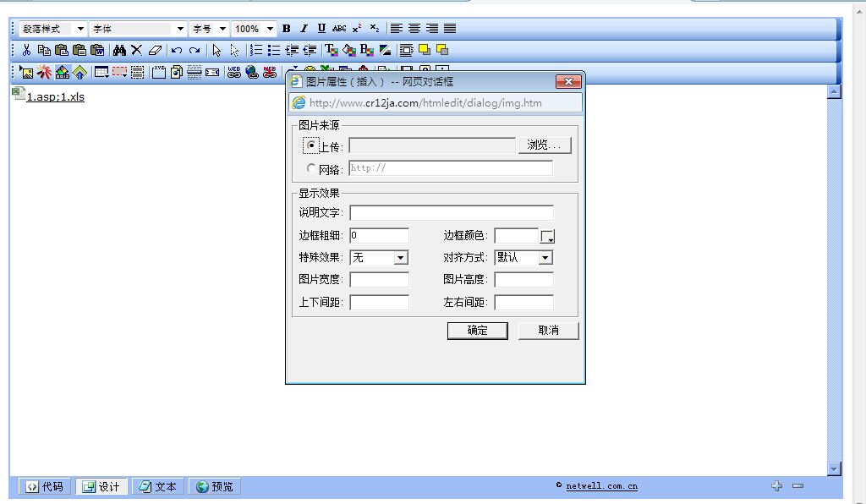This screenshot has height=504, width=866.
Task: Click the Bring Forward layer icon
Action: [425, 50]
